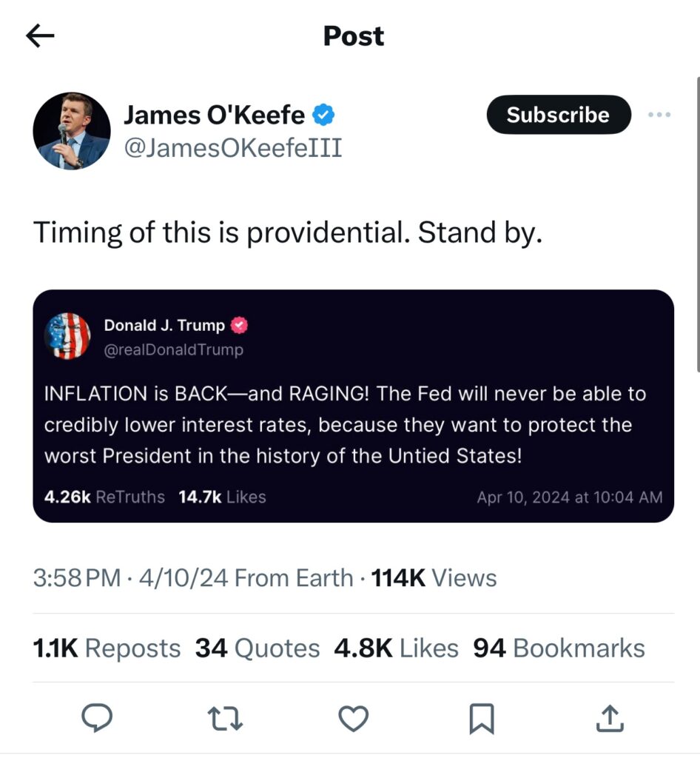Tap Donald J. Trump's flag avatar

click(x=67, y=337)
